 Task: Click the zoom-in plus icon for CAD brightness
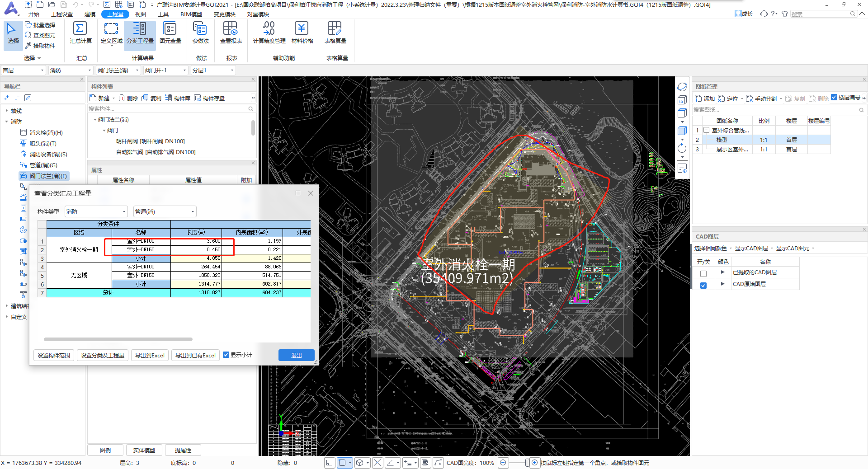pyautogui.click(x=534, y=462)
